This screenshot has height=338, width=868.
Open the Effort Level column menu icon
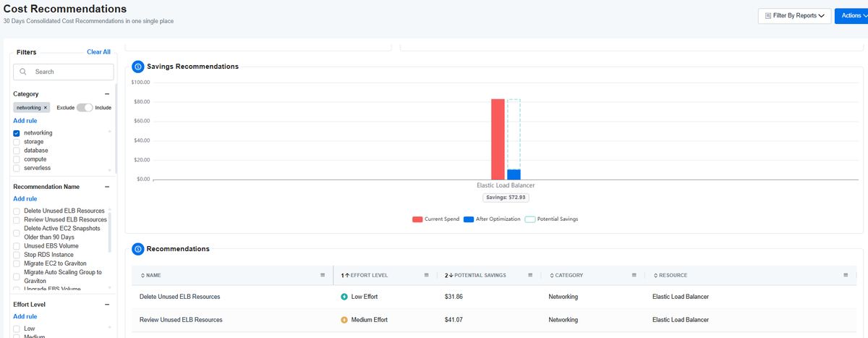point(427,275)
